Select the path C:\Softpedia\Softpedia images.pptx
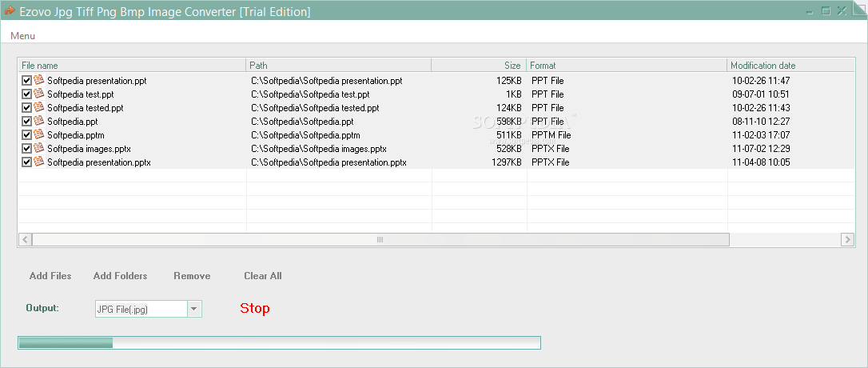This screenshot has height=368, width=868. pos(318,149)
